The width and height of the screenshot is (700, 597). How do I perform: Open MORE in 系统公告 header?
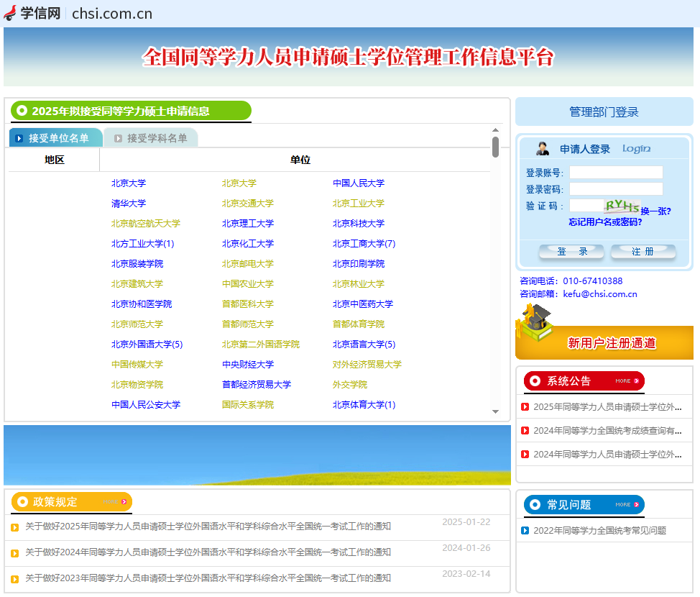(627, 380)
